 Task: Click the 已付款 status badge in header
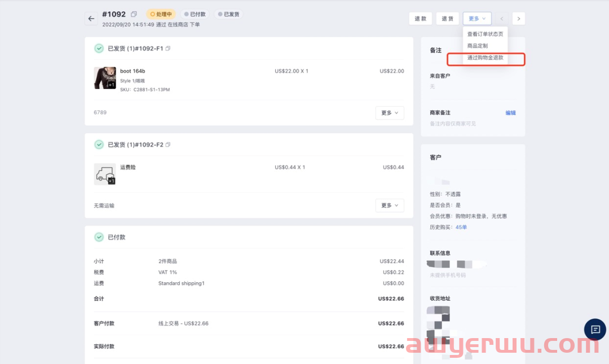pyautogui.click(x=195, y=14)
